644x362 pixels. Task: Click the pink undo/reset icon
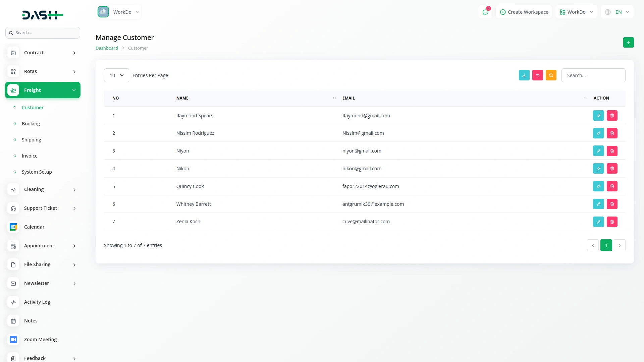point(538,75)
